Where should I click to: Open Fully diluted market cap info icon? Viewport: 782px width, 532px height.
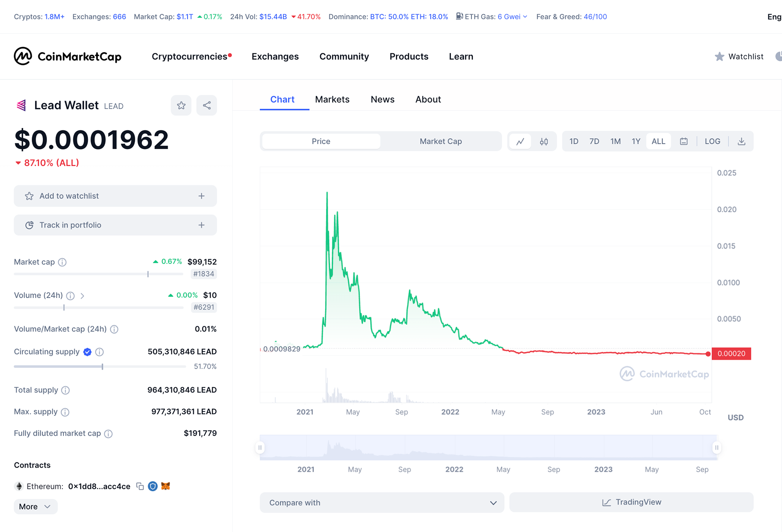108,434
